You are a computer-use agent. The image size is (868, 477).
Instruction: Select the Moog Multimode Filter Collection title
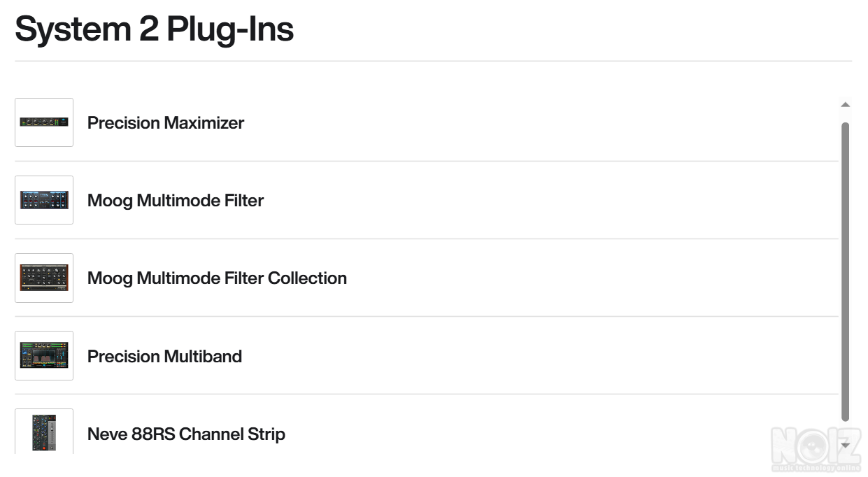217,278
